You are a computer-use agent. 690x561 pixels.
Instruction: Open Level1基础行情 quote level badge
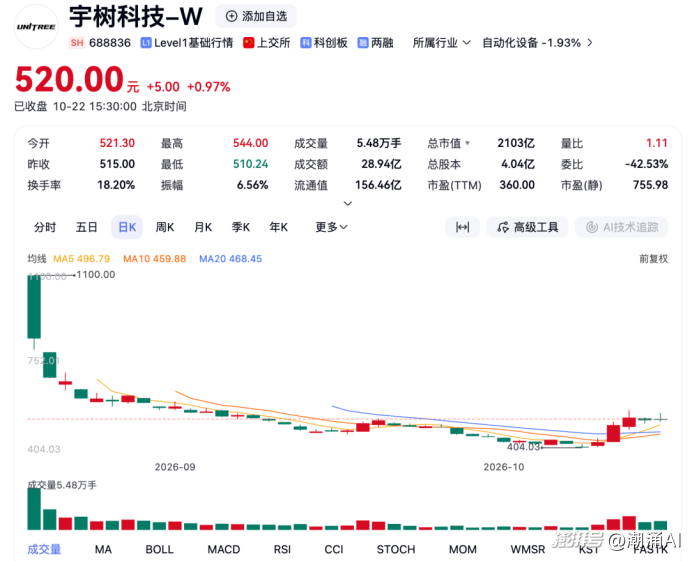pyautogui.click(x=187, y=43)
